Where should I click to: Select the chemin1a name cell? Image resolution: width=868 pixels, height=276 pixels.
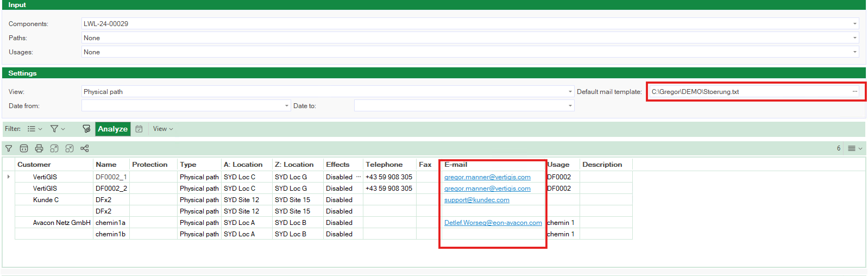coord(111,223)
